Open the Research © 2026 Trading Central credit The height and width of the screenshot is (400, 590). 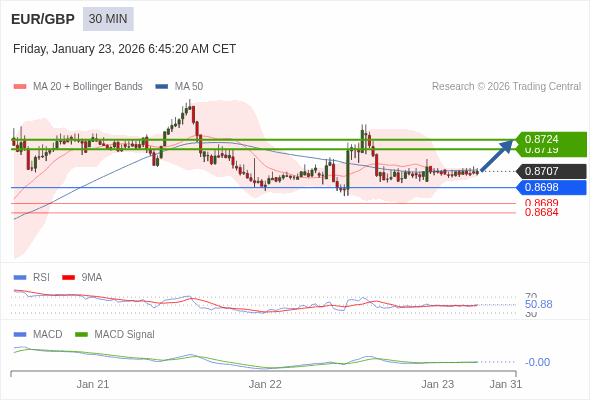pyautogui.click(x=506, y=87)
